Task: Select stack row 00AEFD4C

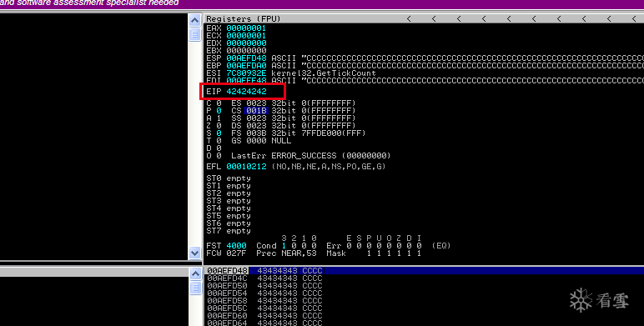Action: pos(264,278)
